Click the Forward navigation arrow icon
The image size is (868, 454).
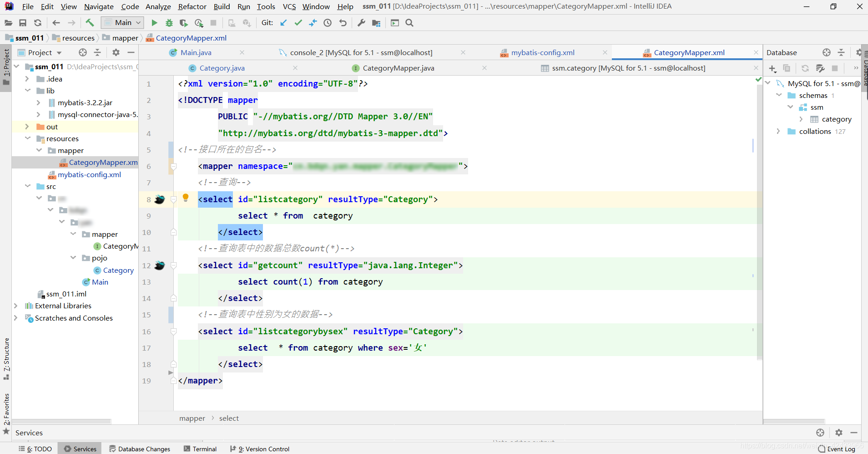click(x=71, y=23)
